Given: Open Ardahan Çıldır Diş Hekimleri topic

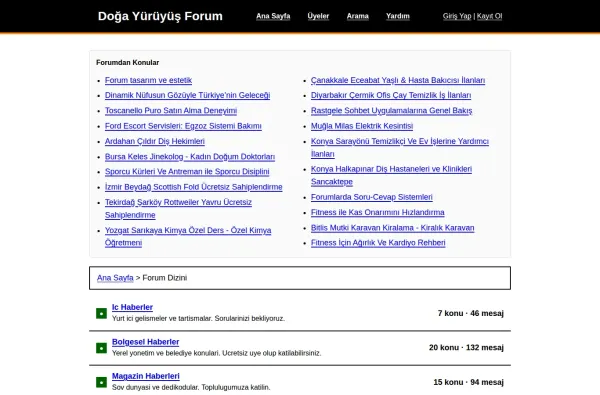Looking at the screenshot, I should coord(155,141).
